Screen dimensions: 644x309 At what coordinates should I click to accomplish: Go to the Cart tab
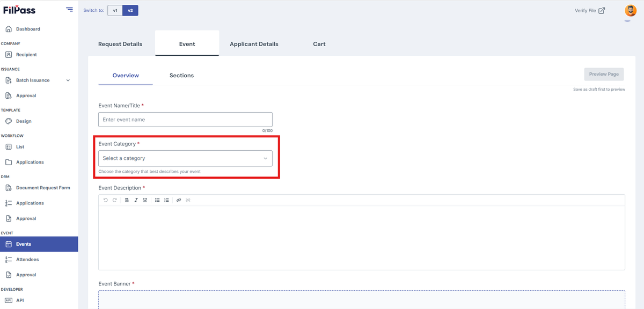(x=319, y=44)
